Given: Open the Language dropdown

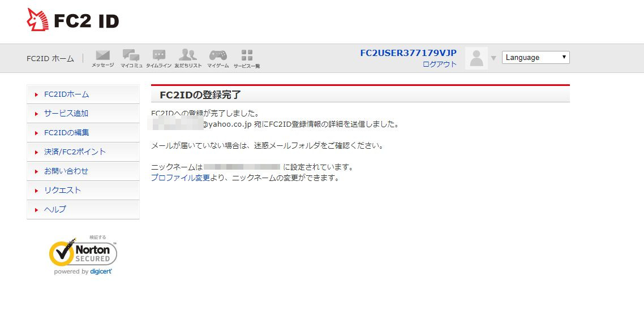Looking at the screenshot, I should pos(535,58).
